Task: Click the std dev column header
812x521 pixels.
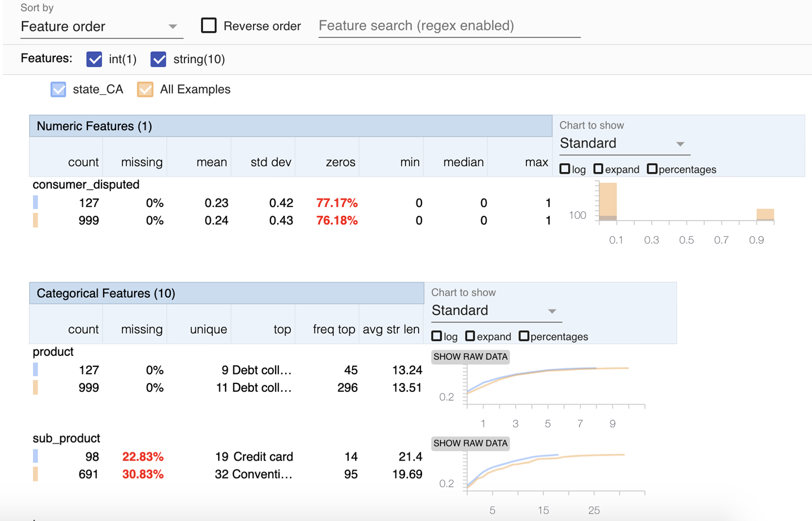Action: coord(270,162)
